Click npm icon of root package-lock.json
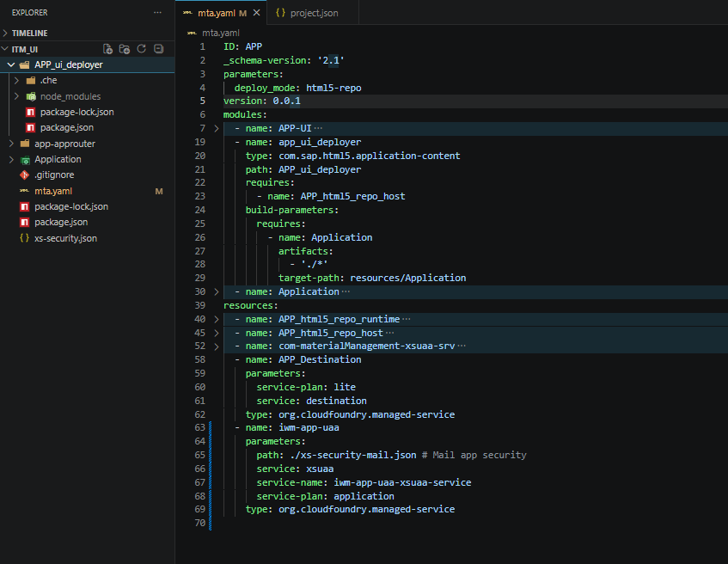The height and width of the screenshot is (564, 728). [x=25, y=206]
